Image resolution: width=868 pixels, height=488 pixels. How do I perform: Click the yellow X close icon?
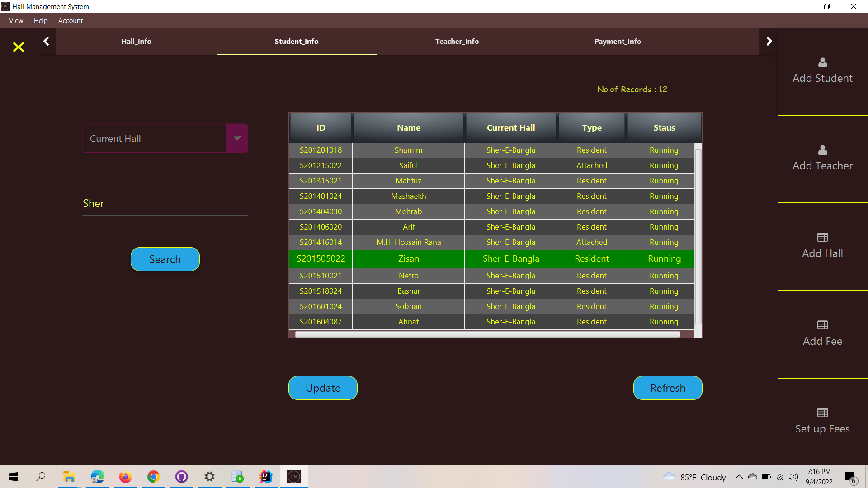[18, 47]
